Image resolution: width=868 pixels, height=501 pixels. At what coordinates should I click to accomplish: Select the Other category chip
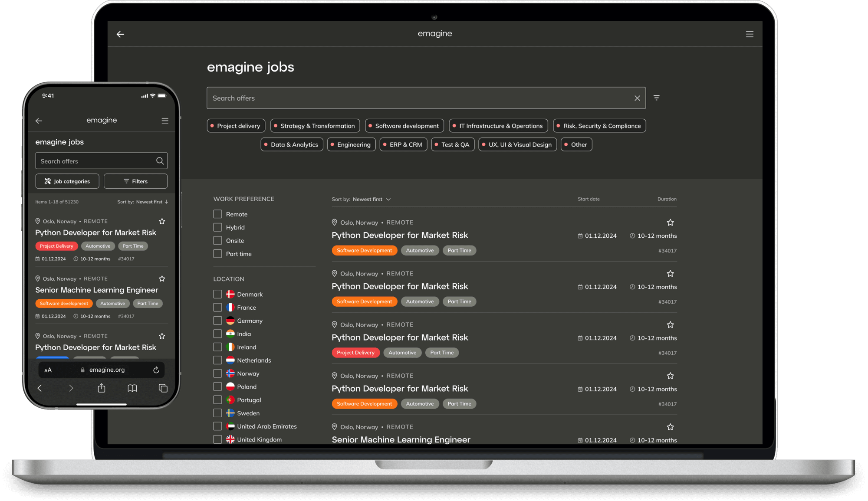576,144
